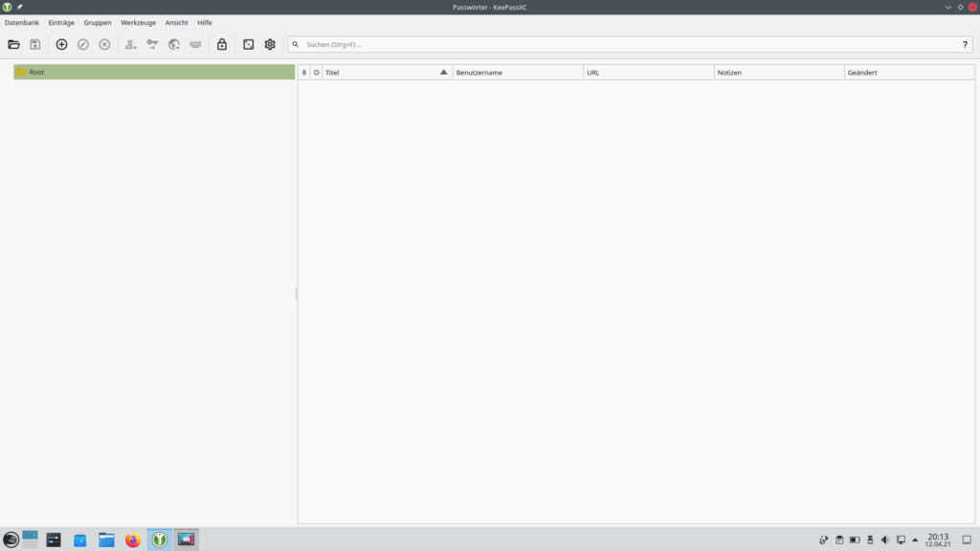The image size is (980, 551).
Task: Open settings via the gear icon
Action: 270,44
